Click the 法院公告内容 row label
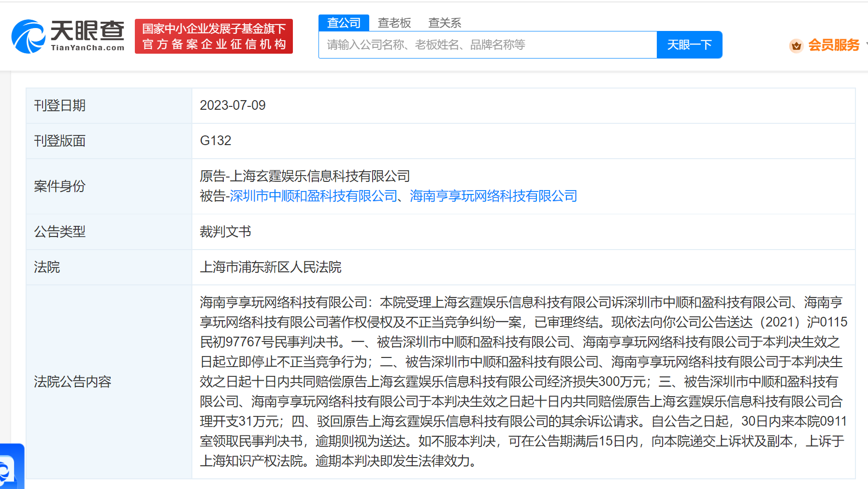 click(72, 382)
